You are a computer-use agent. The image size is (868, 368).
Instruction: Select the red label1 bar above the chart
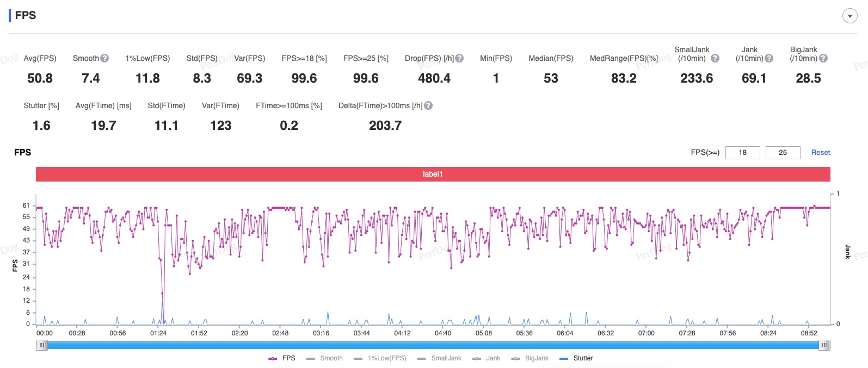click(x=433, y=174)
